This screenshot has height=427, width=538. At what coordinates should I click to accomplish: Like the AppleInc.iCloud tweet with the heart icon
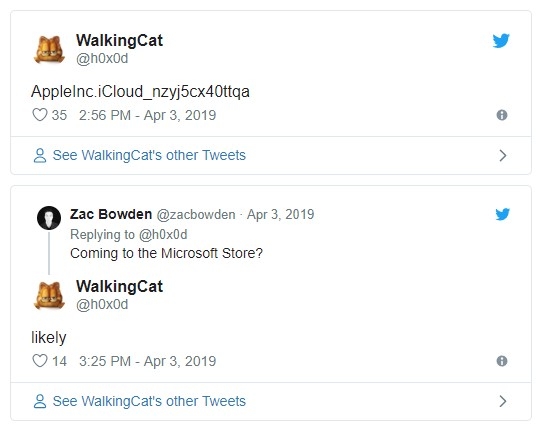[x=39, y=115]
